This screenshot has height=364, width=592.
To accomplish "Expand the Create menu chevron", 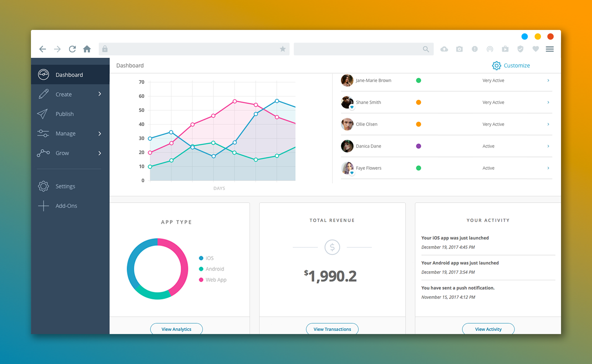I will 100,94.
